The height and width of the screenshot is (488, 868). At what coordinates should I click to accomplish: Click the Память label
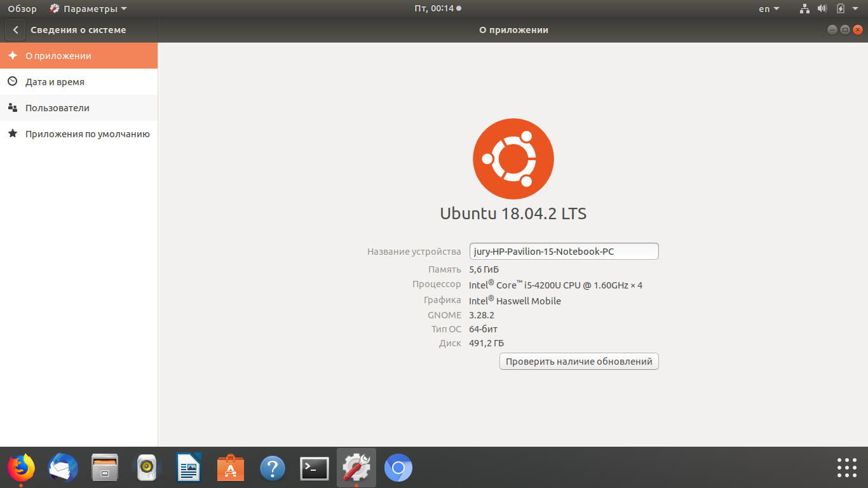click(445, 269)
